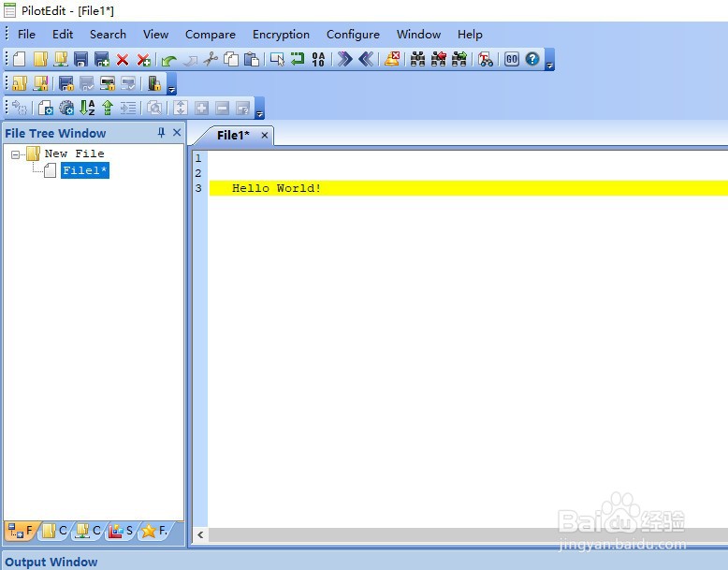
Task: Click the Find Next binoculars green arrow
Action: (x=459, y=59)
